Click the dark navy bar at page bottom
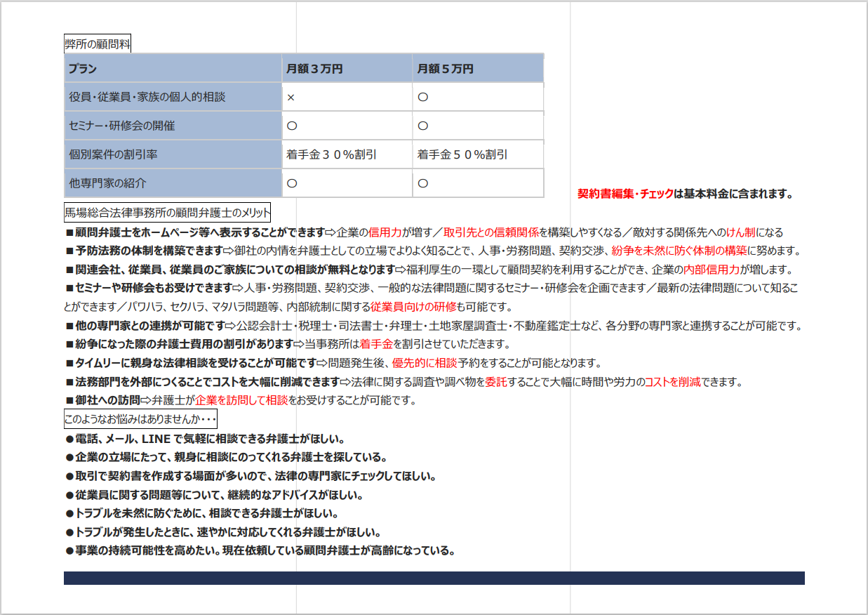The height and width of the screenshot is (615, 868). tap(434, 578)
